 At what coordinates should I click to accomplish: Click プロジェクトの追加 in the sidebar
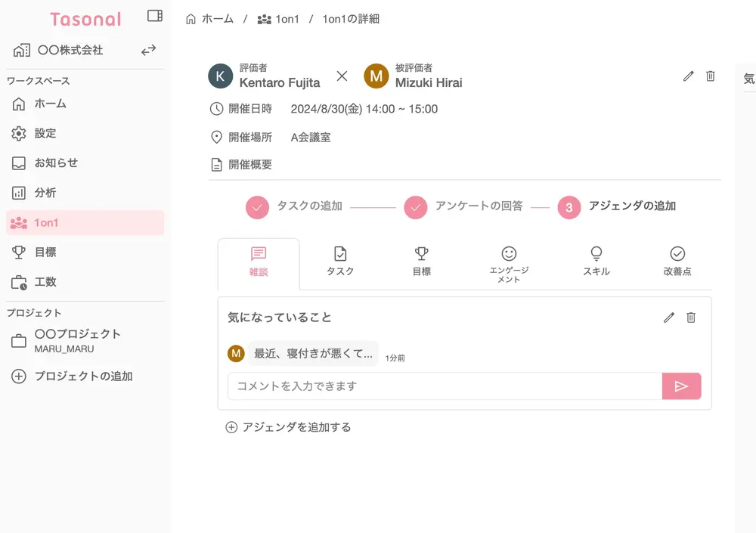(83, 377)
